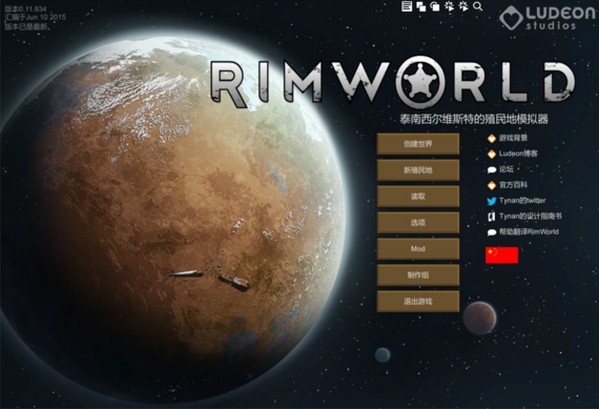View credits via the 制作组 button

pyautogui.click(x=418, y=275)
